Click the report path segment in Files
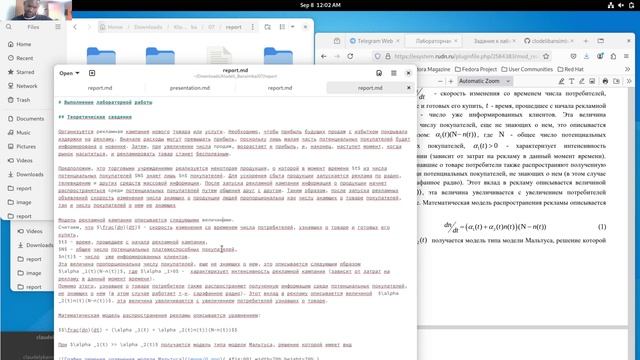The width and height of the screenshot is (640, 360). [233, 27]
